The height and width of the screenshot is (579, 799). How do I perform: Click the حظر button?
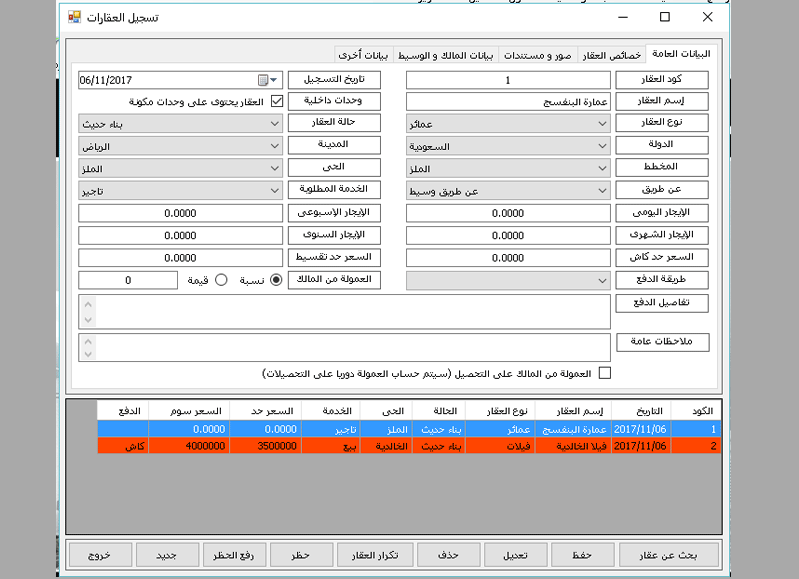click(301, 555)
